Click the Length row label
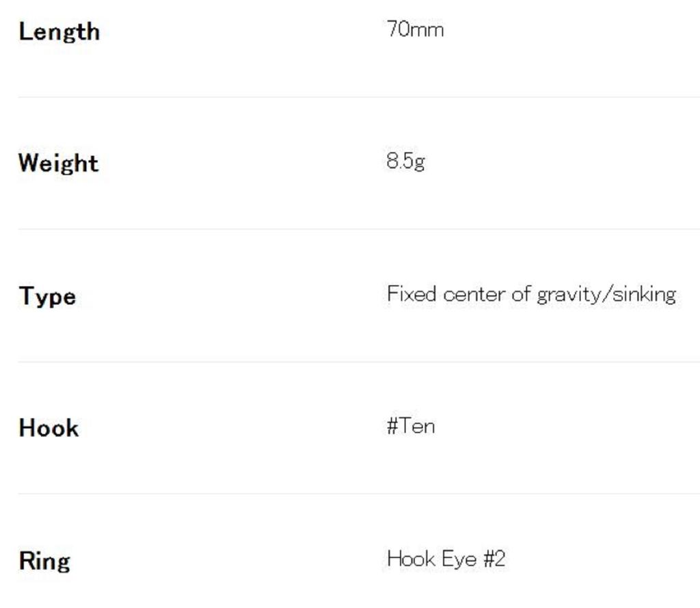Screen dimensions: 700x608 click(x=59, y=31)
